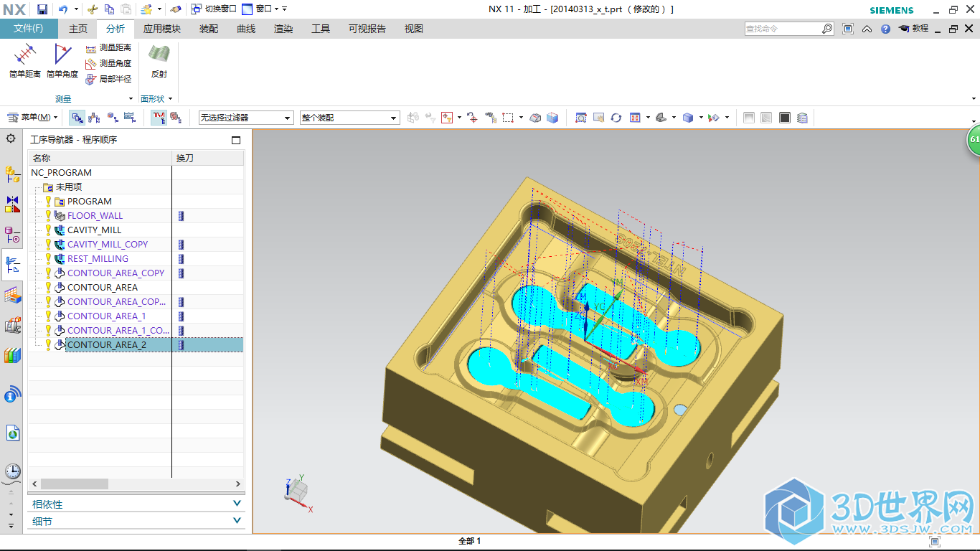Open the 菜单(M) menu dropdown
980x551 pixels.
(32, 117)
